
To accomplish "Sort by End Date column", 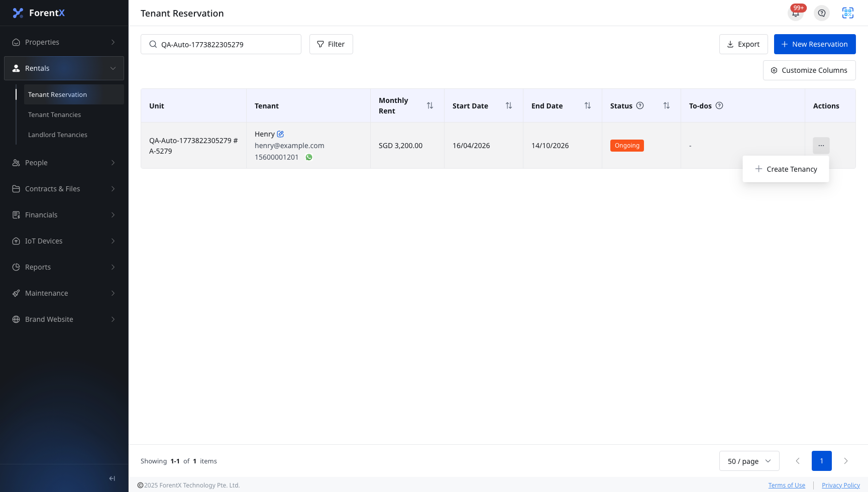I will pos(588,105).
